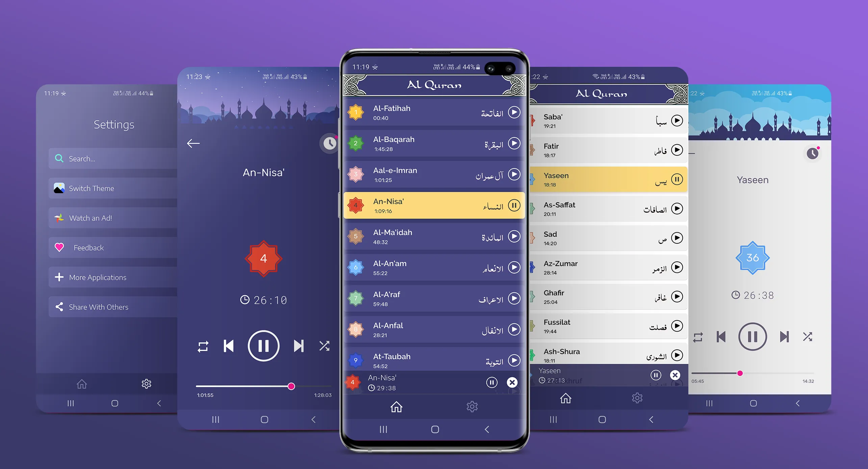Tap the repeat icon in the player

(x=204, y=345)
